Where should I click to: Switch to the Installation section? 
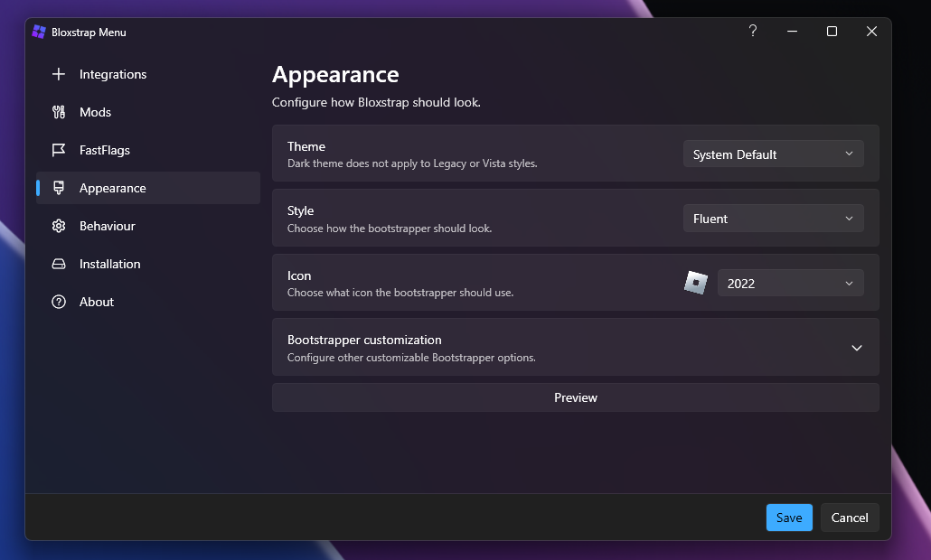pyautogui.click(x=108, y=264)
